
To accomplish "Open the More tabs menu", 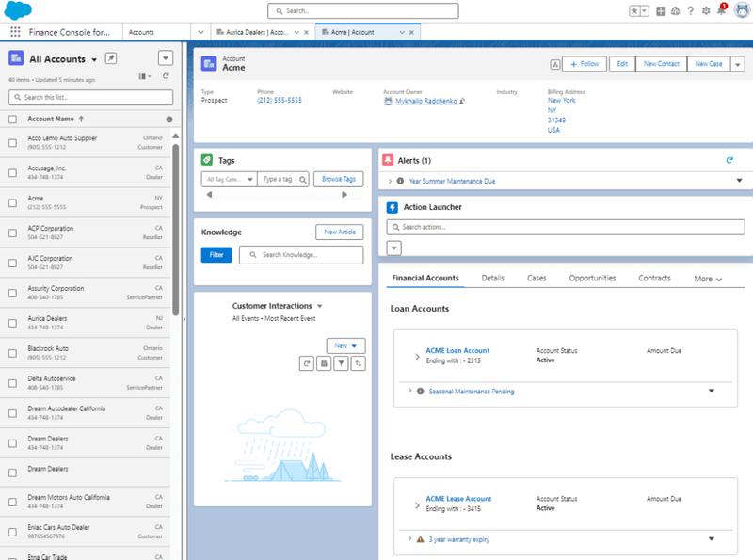I will 708,279.
